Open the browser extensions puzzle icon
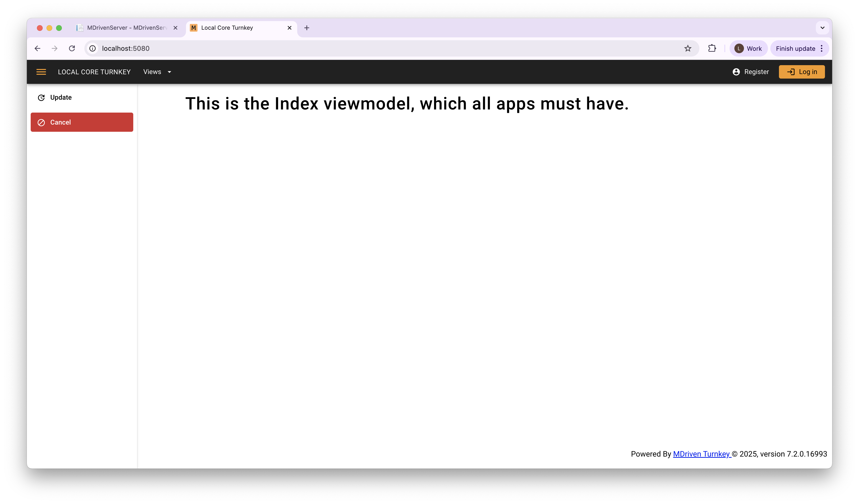859x504 pixels. [712, 48]
